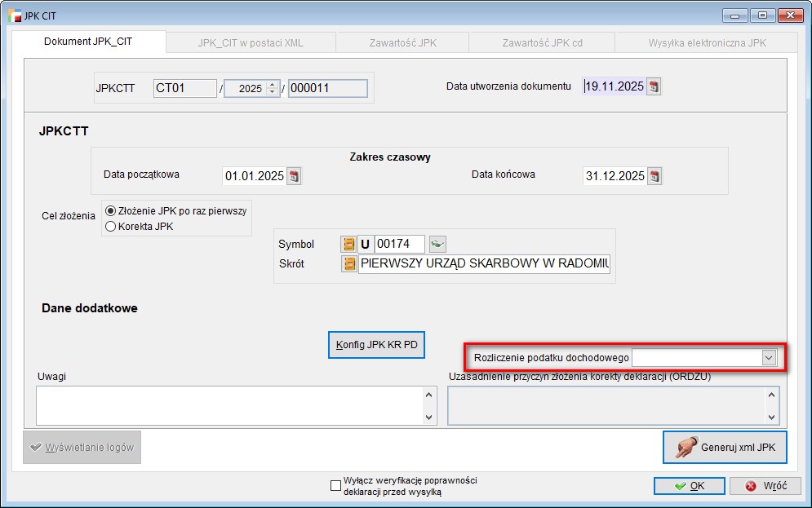
Task: Switch to the Dokument JPK_CIT tab
Action: pyautogui.click(x=88, y=42)
